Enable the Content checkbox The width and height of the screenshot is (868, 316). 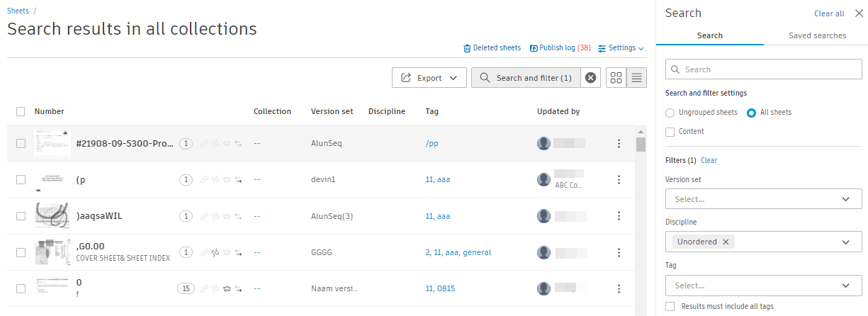670,131
